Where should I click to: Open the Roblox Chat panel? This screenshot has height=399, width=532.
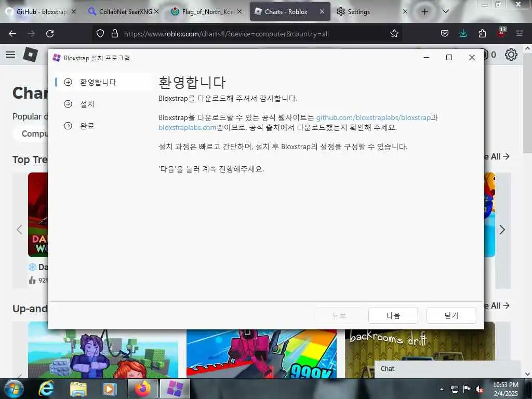[x=447, y=369]
